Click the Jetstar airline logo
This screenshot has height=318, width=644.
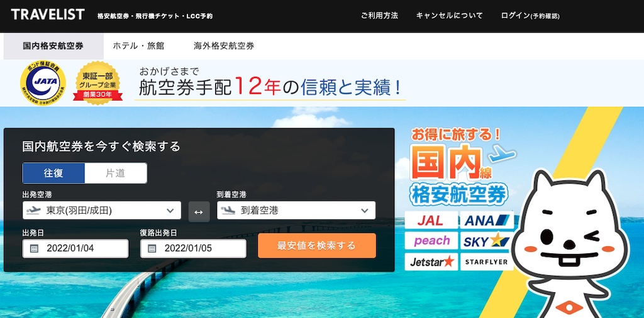[431, 261]
